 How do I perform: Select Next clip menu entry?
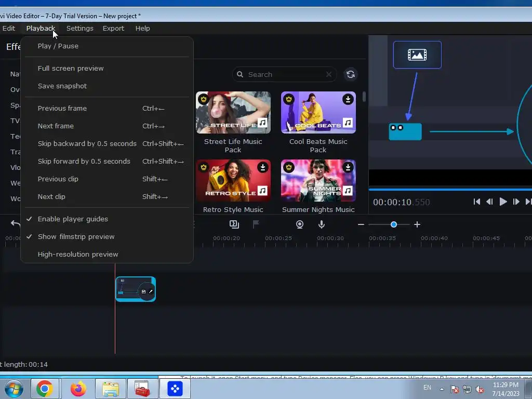coord(107,196)
